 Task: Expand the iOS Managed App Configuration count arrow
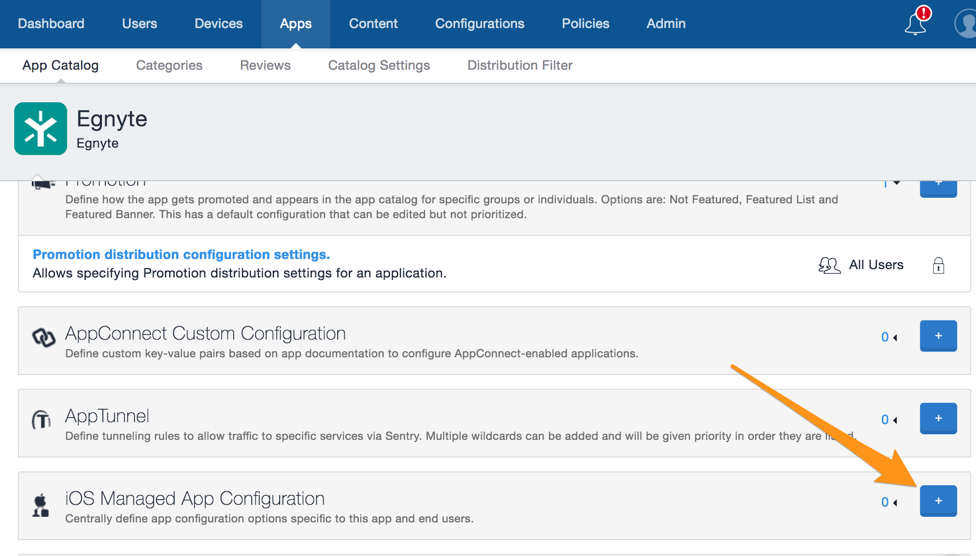pos(895,502)
